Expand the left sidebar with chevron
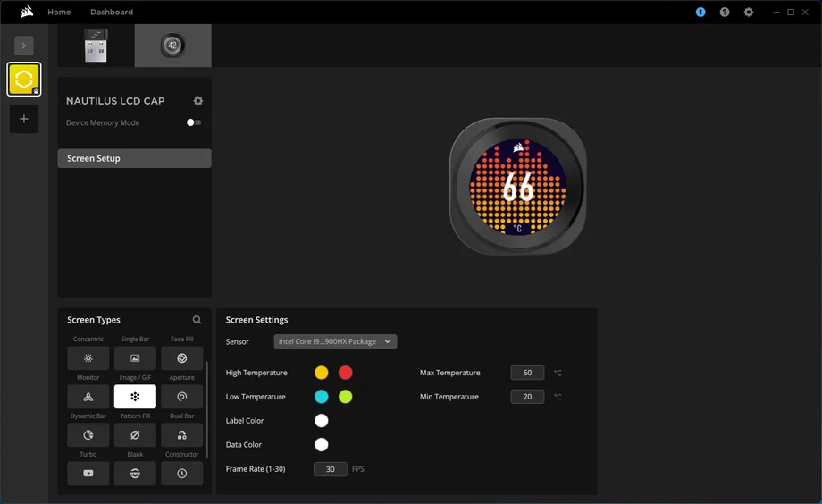The image size is (822, 504). coord(24,45)
